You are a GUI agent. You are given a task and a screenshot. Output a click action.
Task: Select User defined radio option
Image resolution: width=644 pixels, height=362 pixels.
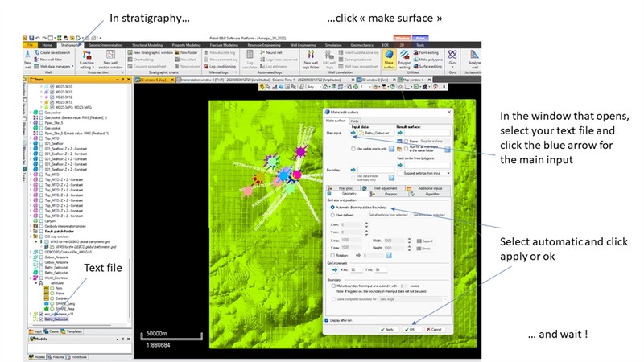[x=332, y=215]
